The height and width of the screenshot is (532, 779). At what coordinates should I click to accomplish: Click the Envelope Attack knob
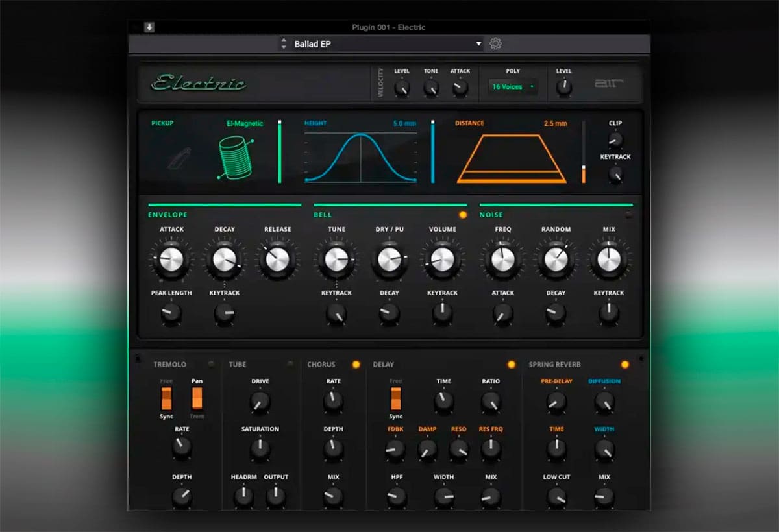(x=171, y=260)
